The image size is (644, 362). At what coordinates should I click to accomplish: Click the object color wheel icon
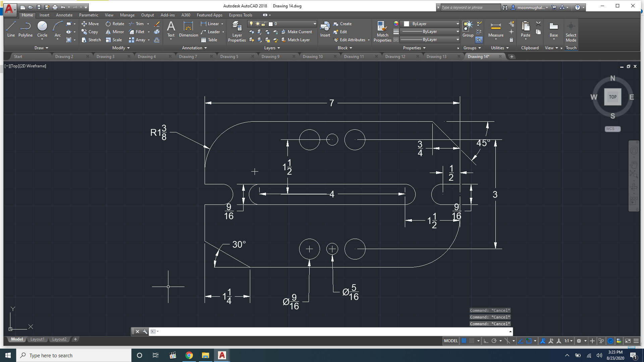point(396,23)
